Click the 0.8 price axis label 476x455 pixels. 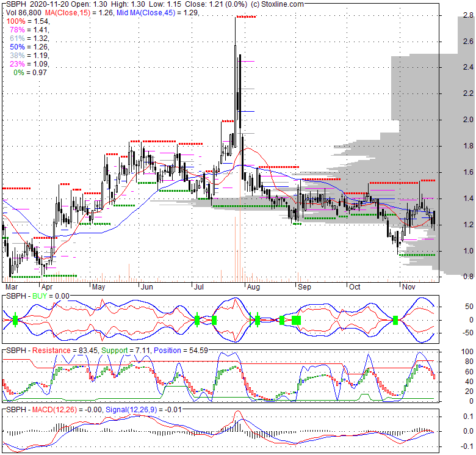pos(468,277)
